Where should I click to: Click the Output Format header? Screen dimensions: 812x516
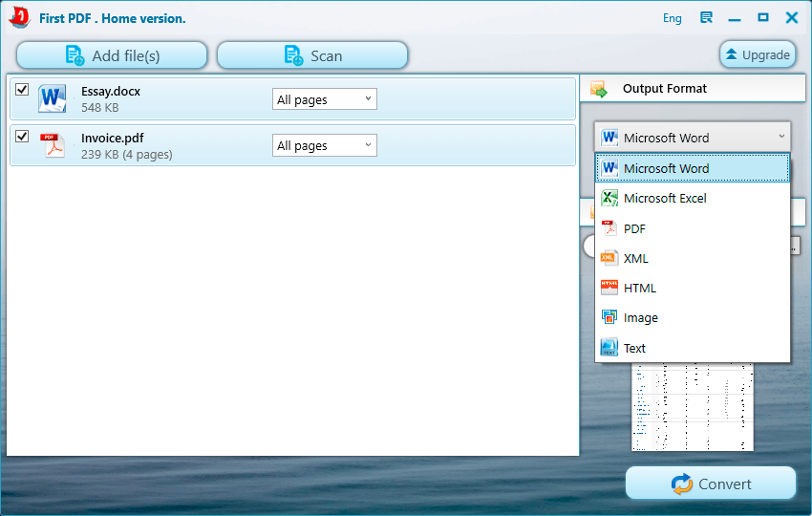(693, 89)
